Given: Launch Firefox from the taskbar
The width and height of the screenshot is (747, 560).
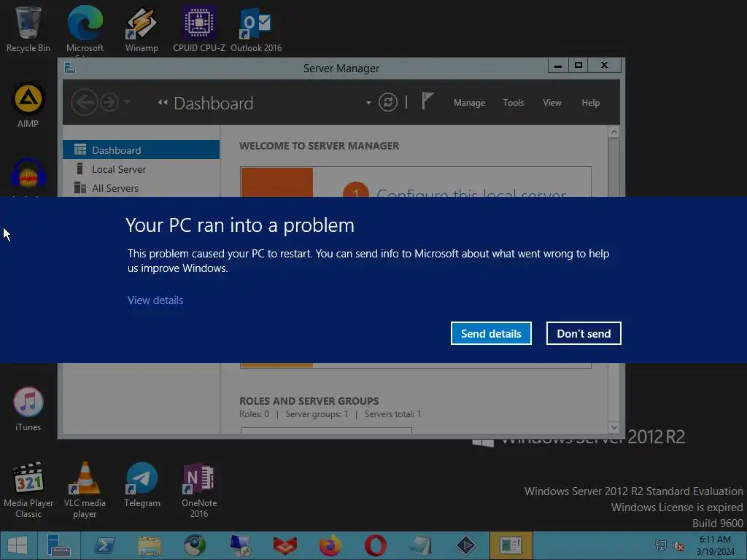Looking at the screenshot, I should pos(330,545).
